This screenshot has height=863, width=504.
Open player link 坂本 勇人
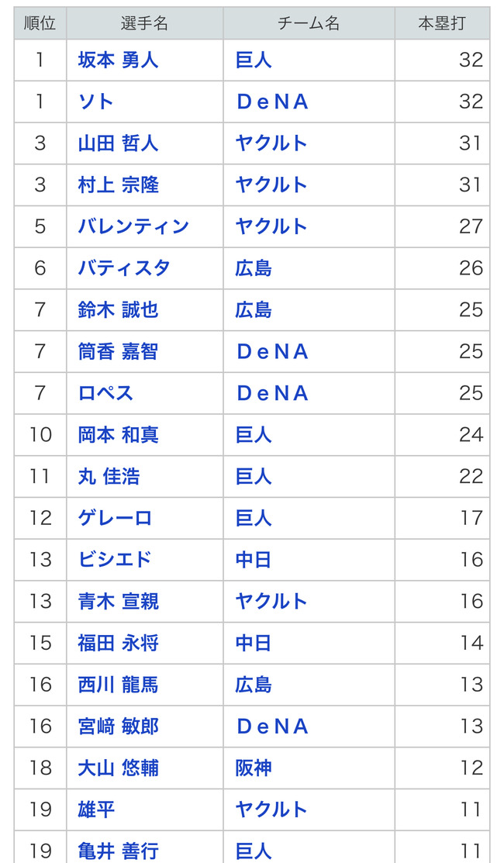click(x=119, y=60)
